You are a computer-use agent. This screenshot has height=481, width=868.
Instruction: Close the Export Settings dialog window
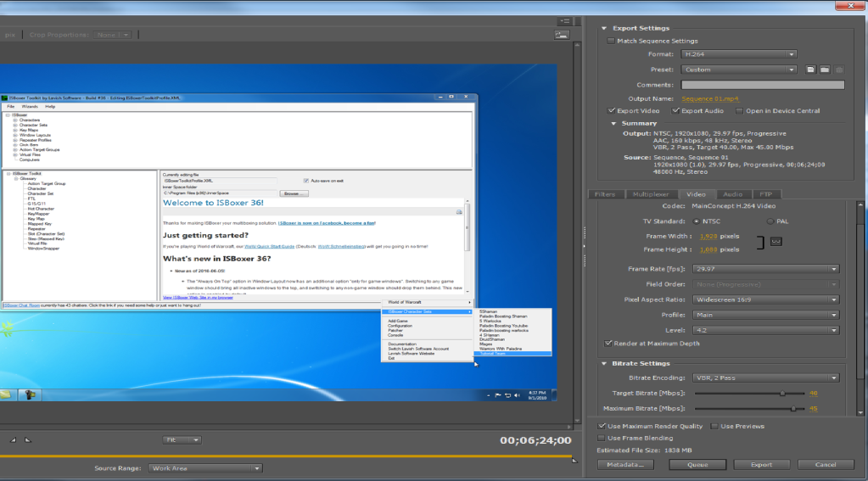[x=851, y=6]
